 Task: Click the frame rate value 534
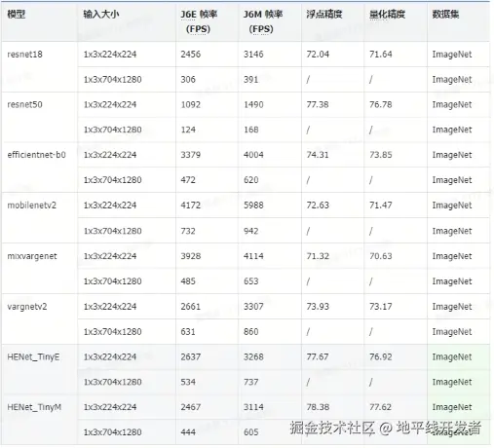pos(188,382)
